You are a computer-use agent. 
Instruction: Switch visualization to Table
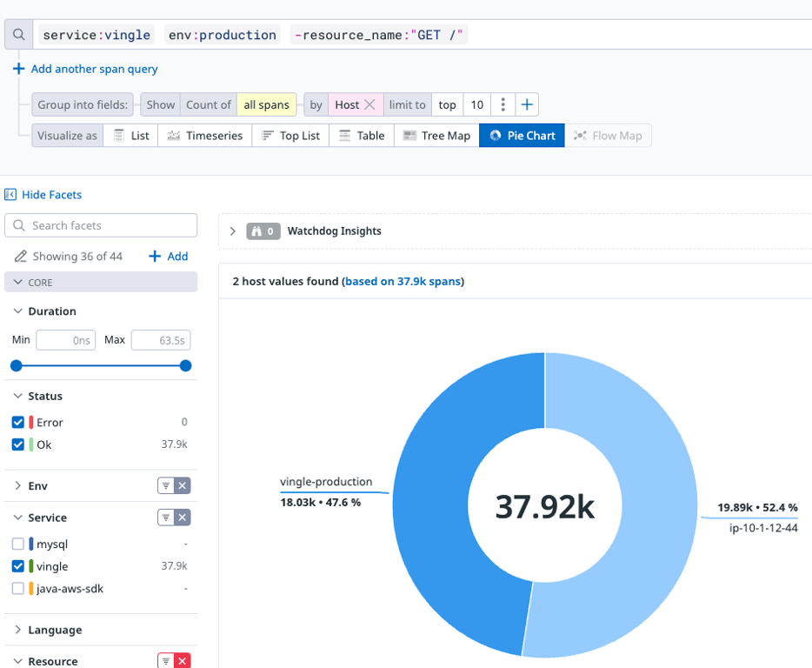pyautogui.click(x=362, y=136)
